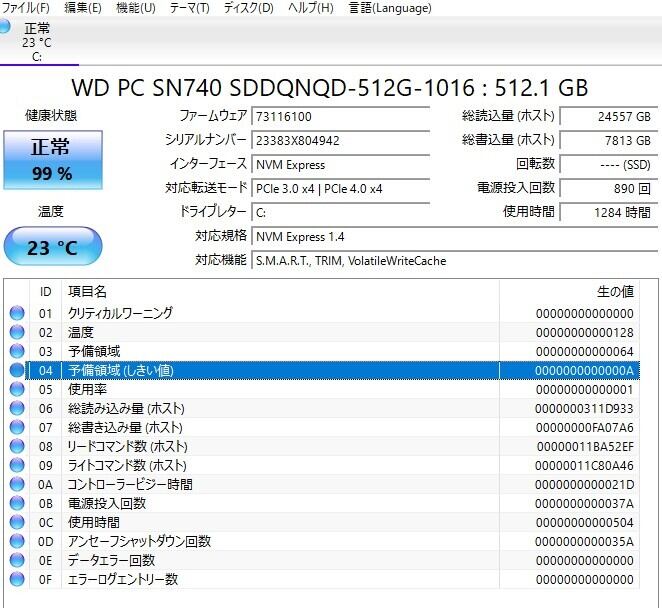This screenshot has width=662, height=608.
Task: Open the テーマ(T) menu
Action: coord(189,8)
